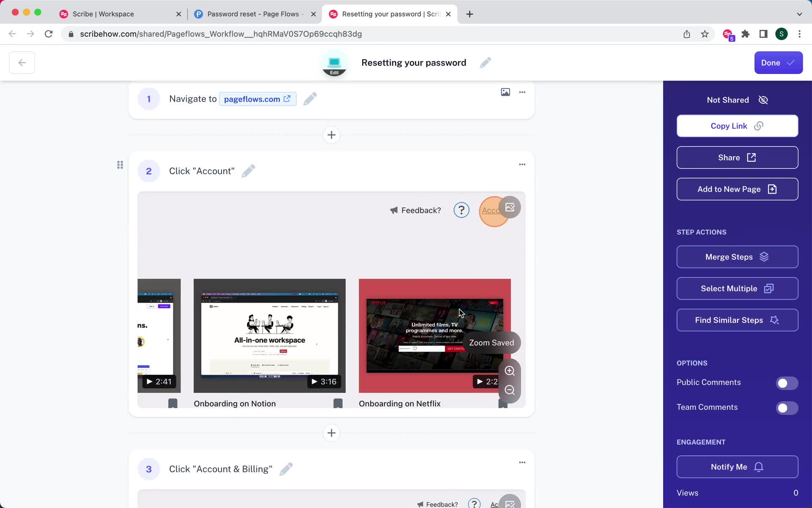The image size is (812, 508).
Task: Click the Done button
Action: [778, 63]
